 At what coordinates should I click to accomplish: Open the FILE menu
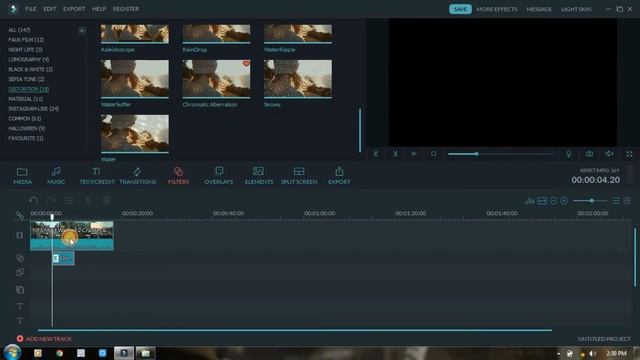31,9
